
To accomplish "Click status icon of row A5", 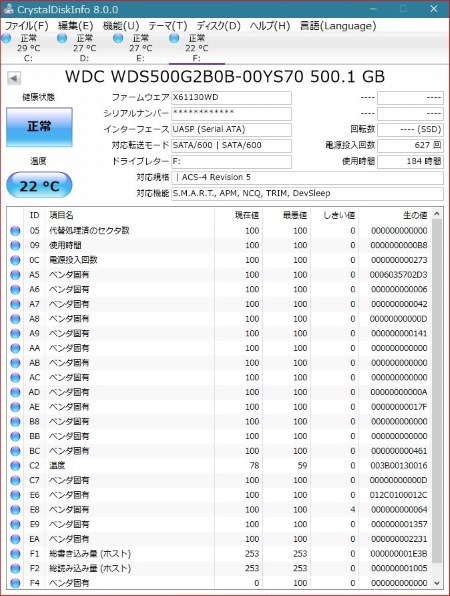I will pos(15,275).
